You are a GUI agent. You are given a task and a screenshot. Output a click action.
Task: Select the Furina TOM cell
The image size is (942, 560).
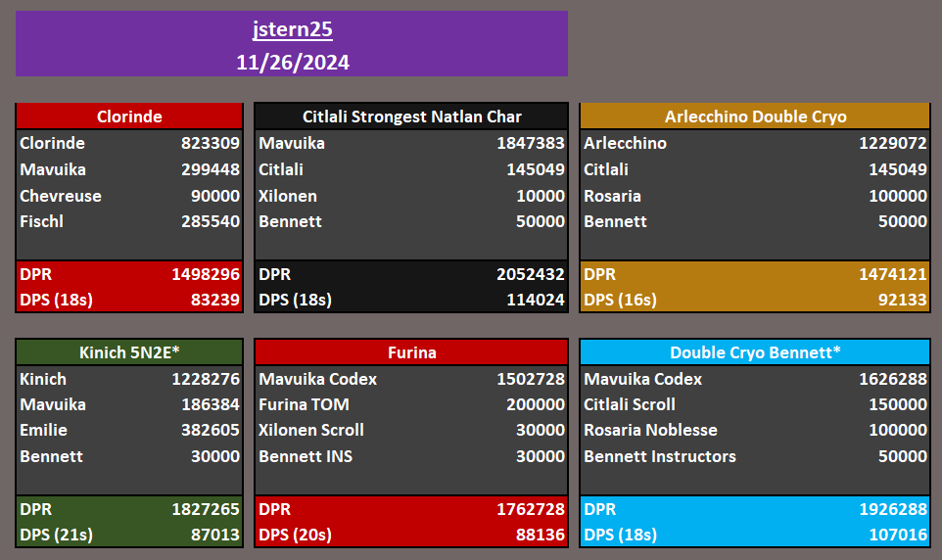coord(304,404)
